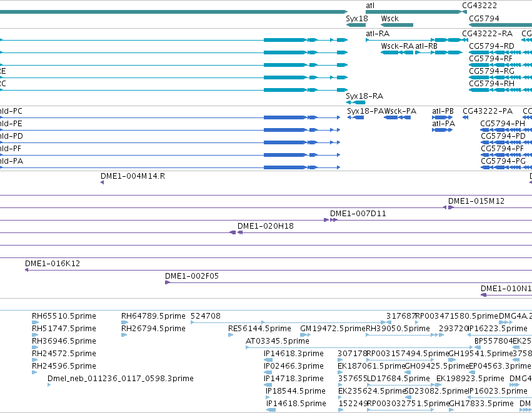This screenshot has height=413, width=532.
Task: Click the CG5794-PG protein label
Action: point(503,161)
